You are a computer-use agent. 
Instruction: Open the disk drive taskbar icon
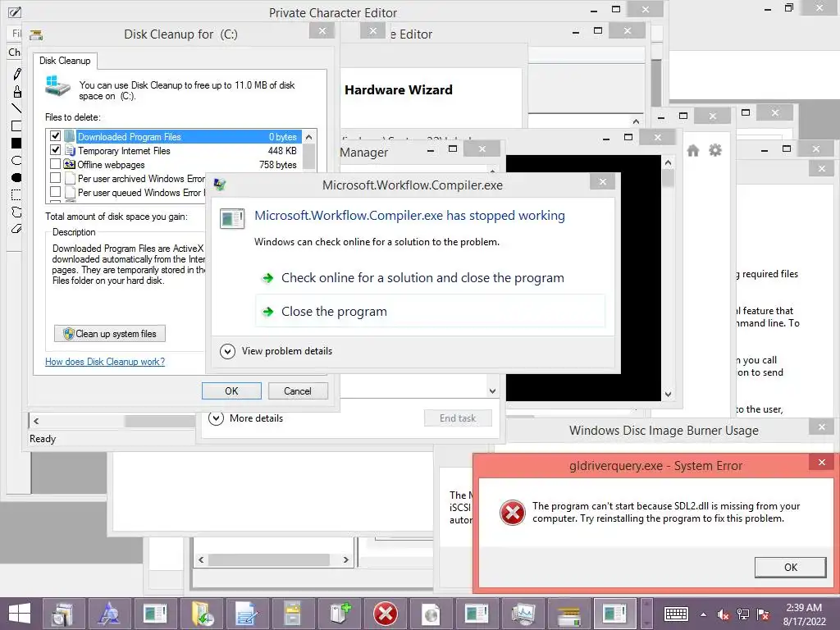(x=569, y=614)
